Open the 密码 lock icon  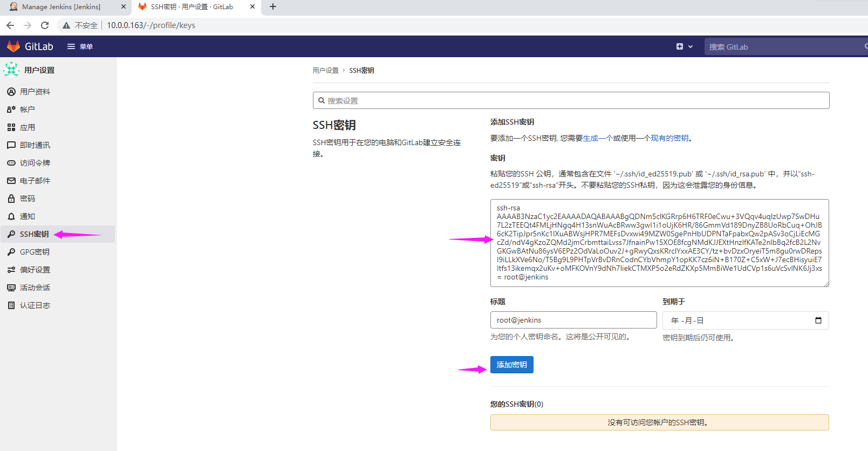11,199
